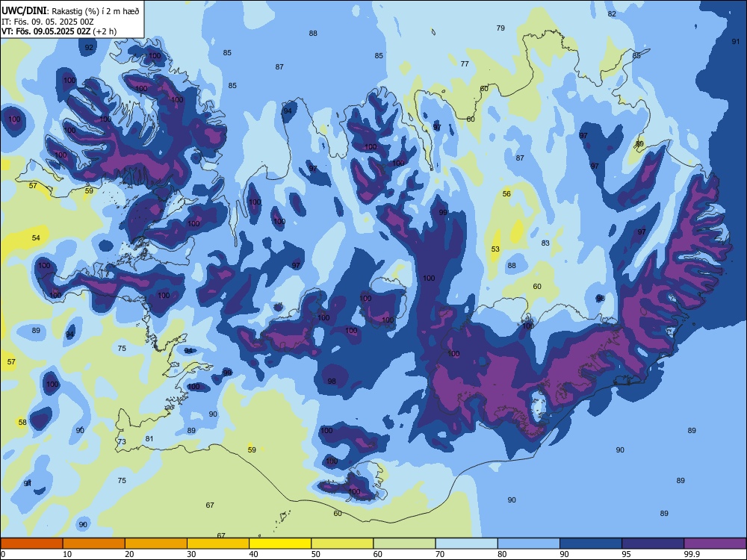The image size is (747, 560).
Task: Click the purple above-99.9 legend swatch
Action: [715, 544]
